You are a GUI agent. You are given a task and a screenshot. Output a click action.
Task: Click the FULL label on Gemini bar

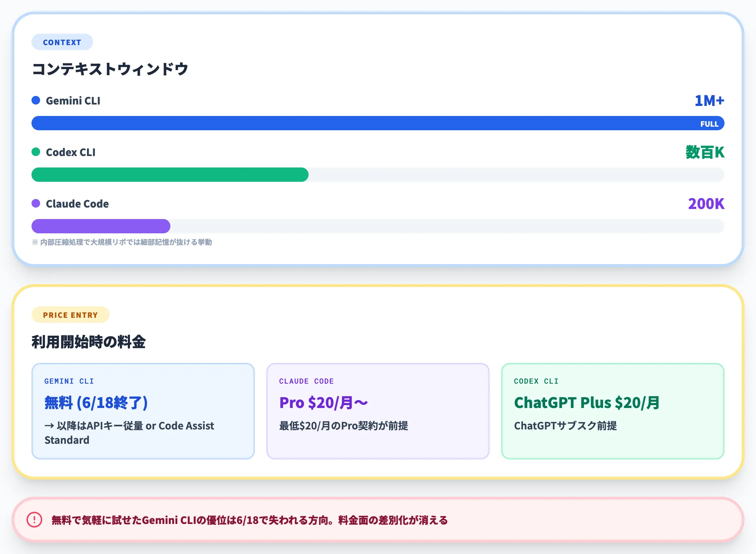pos(709,124)
